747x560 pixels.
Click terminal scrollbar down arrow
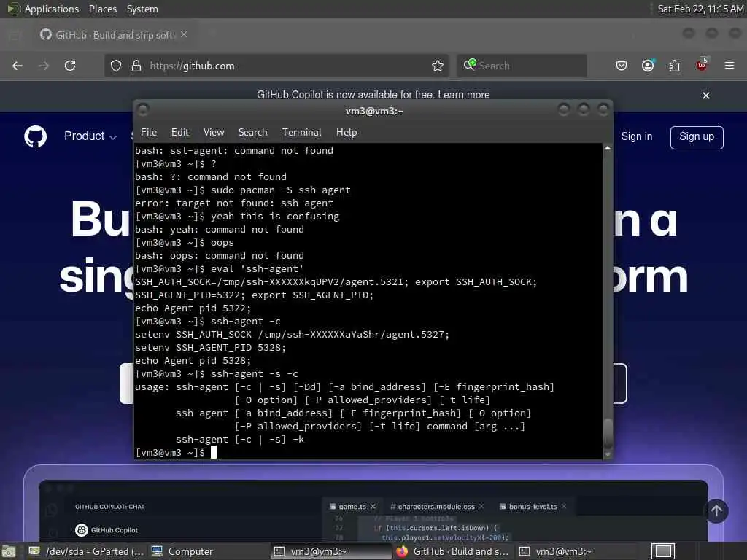pos(608,455)
